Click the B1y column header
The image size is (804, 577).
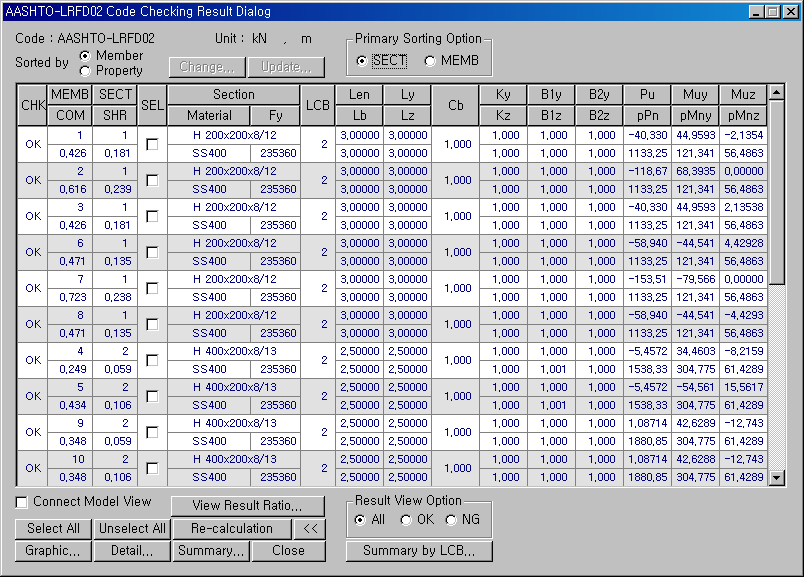551,95
